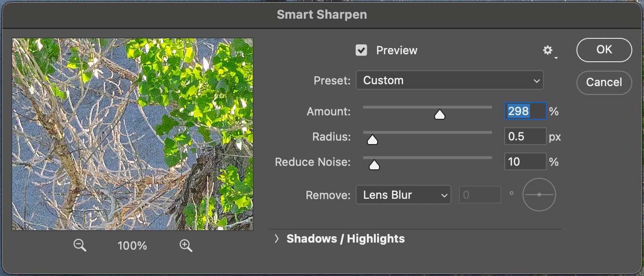Click the angle degree input field
The height and width of the screenshot is (276, 644).
pos(480,195)
